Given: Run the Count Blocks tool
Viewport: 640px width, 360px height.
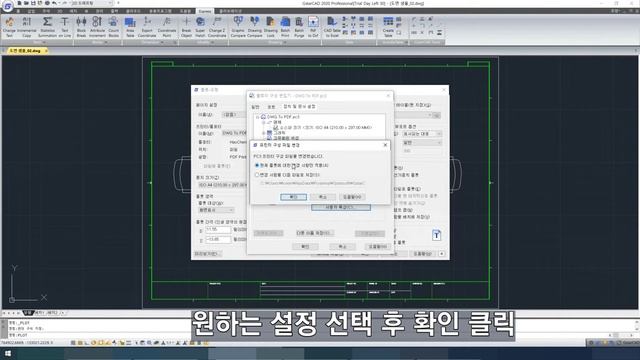Looking at the screenshot, I should (x=113, y=27).
